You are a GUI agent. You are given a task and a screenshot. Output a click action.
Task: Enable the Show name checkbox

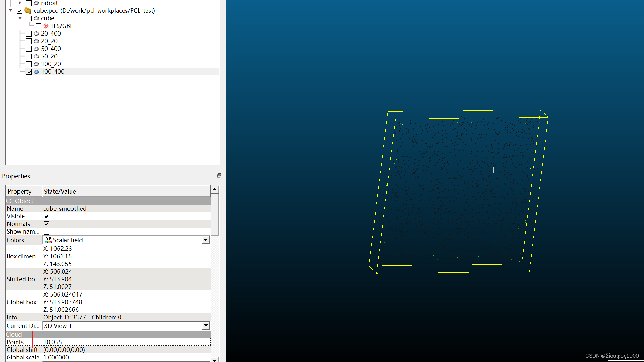coord(46,232)
